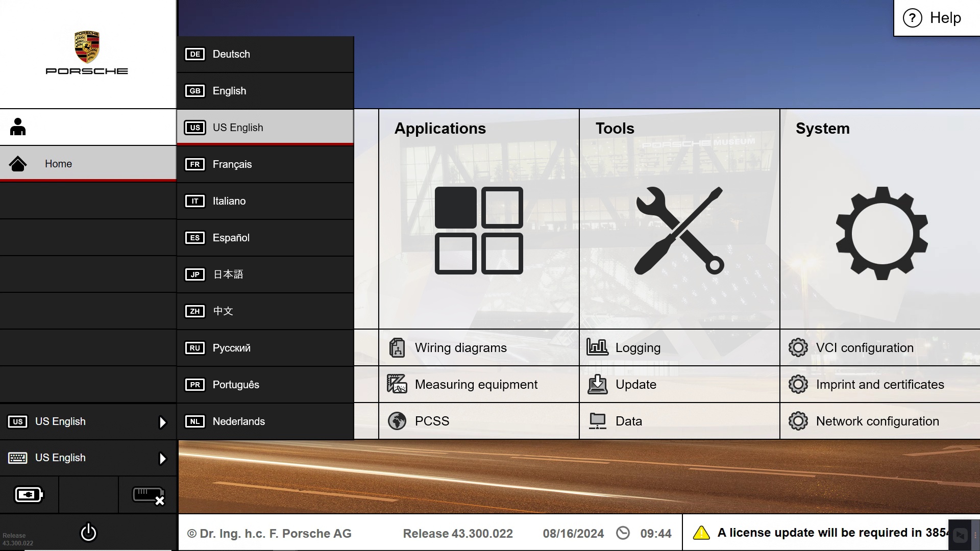Expand the US English keyboard selector arrow
The width and height of the screenshot is (980, 551).
[162, 458]
